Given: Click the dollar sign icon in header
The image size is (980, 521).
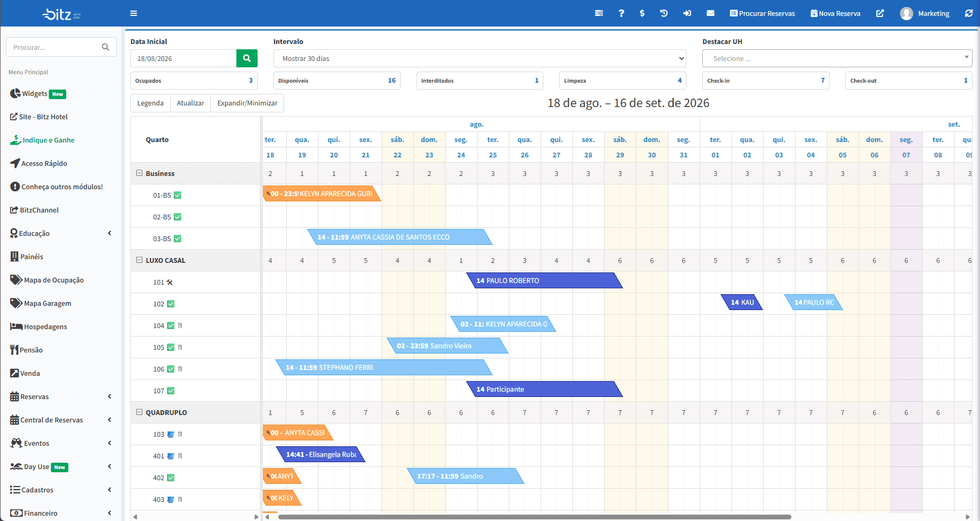Looking at the screenshot, I should [642, 13].
